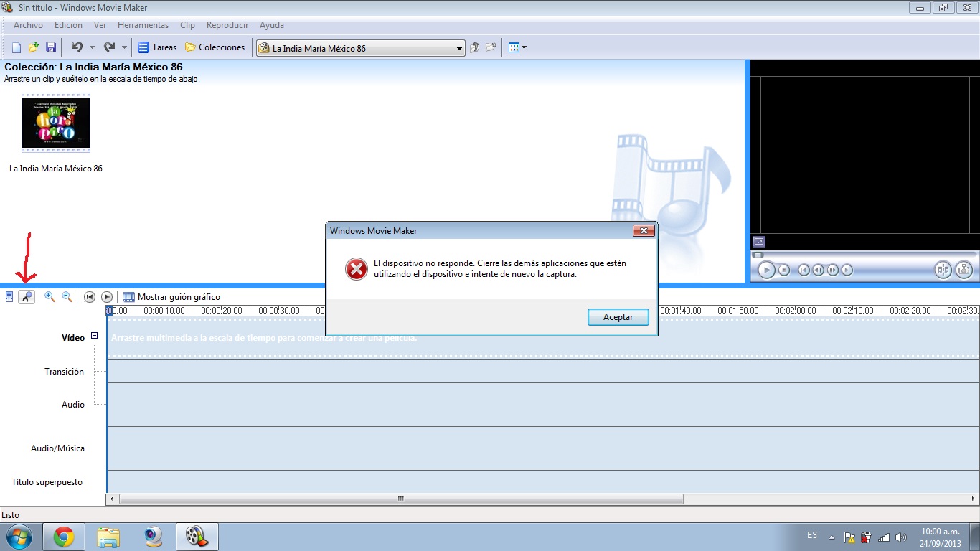Step to the previous frame in preview
Image resolution: width=980 pixels, height=551 pixels.
[819, 270]
